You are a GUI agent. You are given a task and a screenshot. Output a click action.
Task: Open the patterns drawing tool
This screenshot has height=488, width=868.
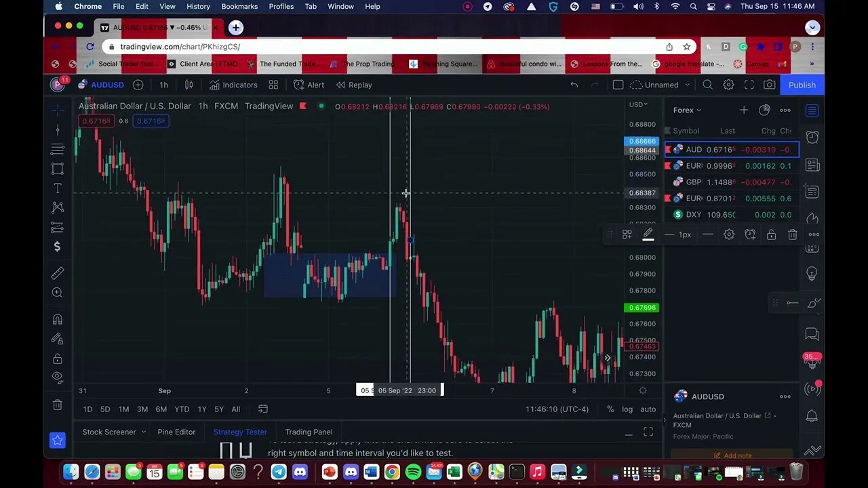click(58, 207)
